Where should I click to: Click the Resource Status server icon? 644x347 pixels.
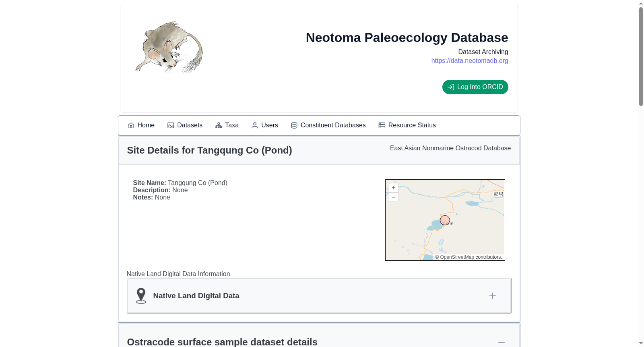(x=382, y=125)
